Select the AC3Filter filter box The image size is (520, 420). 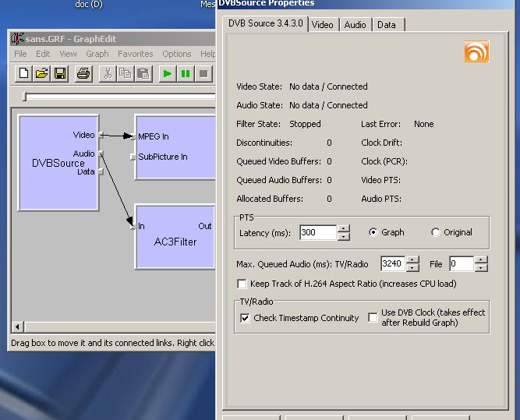pos(175,236)
